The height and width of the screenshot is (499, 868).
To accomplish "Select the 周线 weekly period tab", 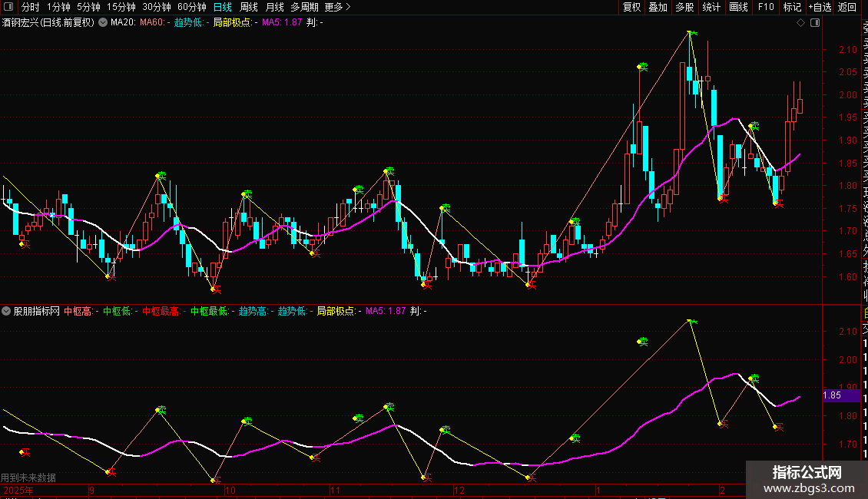I will coord(249,7).
